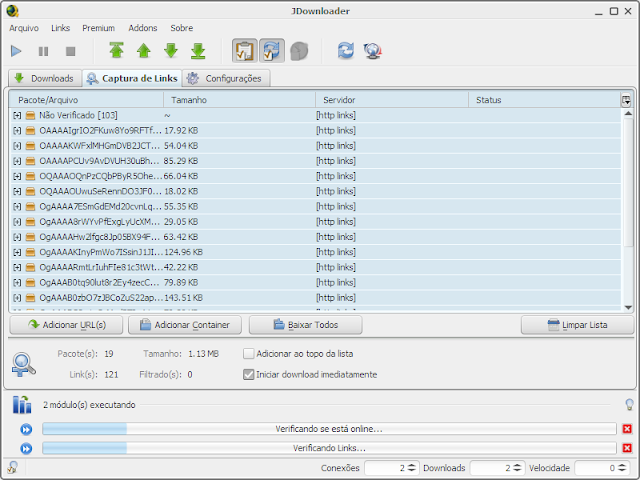This screenshot has height=480, width=640.
Task: Toggle clipboard monitoring icon
Action: point(244,51)
